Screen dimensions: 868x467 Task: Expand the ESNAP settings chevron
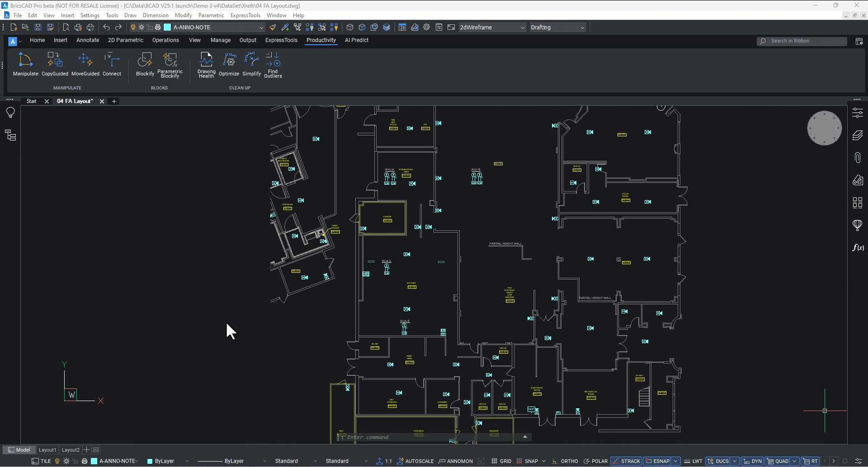(675, 461)
